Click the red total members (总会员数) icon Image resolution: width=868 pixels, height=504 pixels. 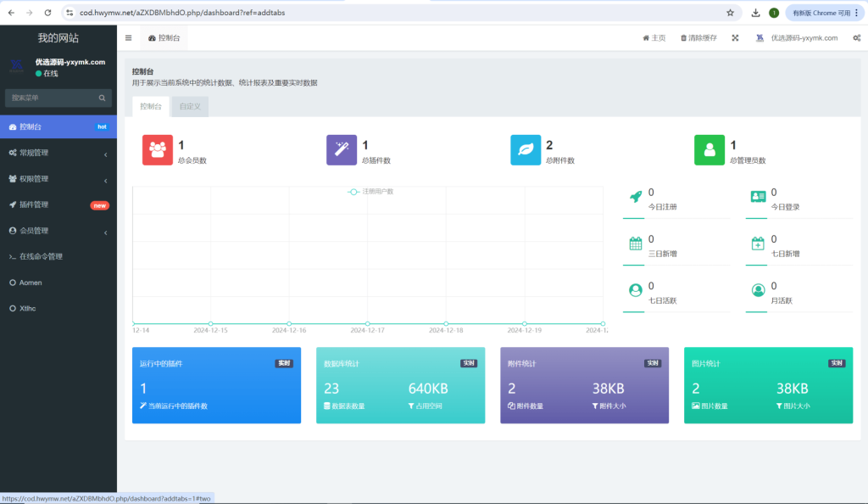point(157,150)
